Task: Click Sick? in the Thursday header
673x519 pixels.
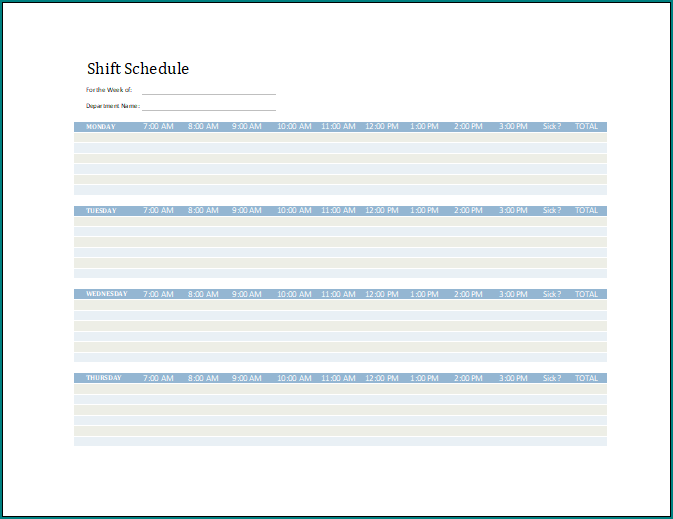Action: [x=552, y=378]
